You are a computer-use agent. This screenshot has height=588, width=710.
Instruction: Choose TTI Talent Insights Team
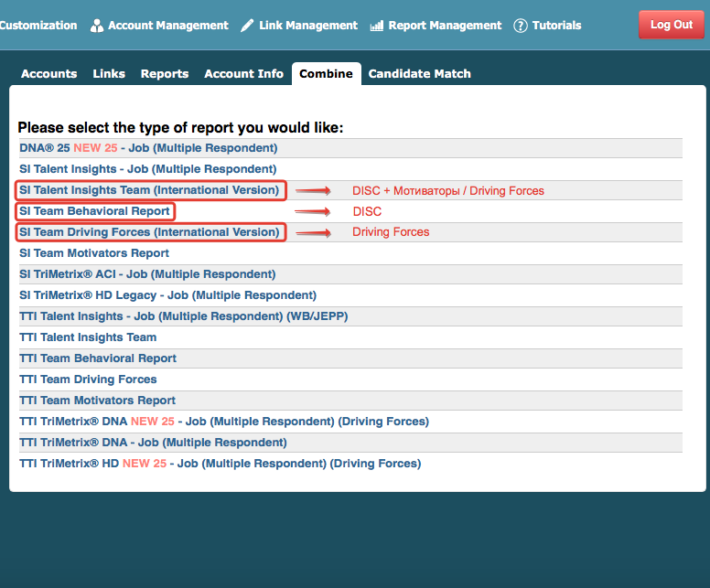[88, 337]
